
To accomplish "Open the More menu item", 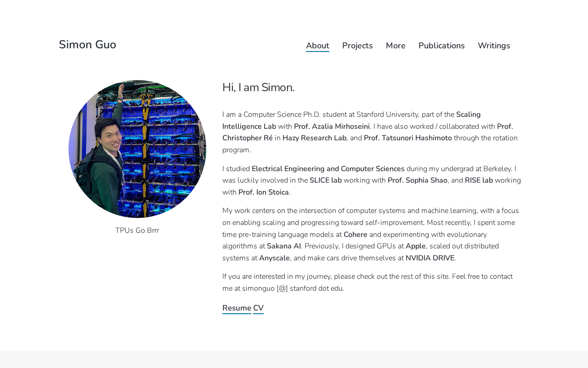I will coord(396,46).
